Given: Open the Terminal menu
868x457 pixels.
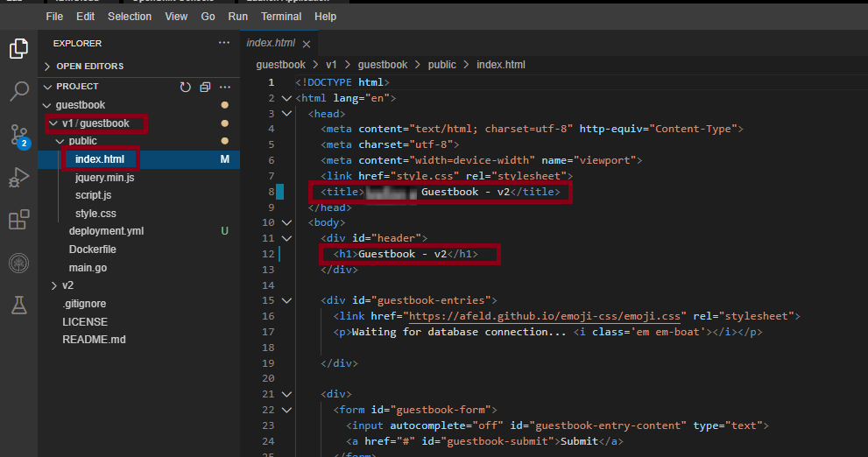Looking at the screenshot, I should click(x=280, y=17).
